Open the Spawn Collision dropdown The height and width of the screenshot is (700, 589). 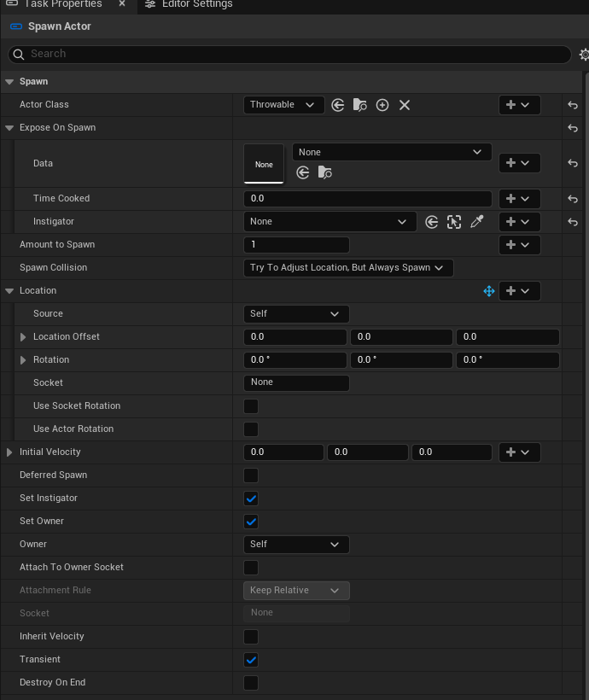click(x=348, y=268)
